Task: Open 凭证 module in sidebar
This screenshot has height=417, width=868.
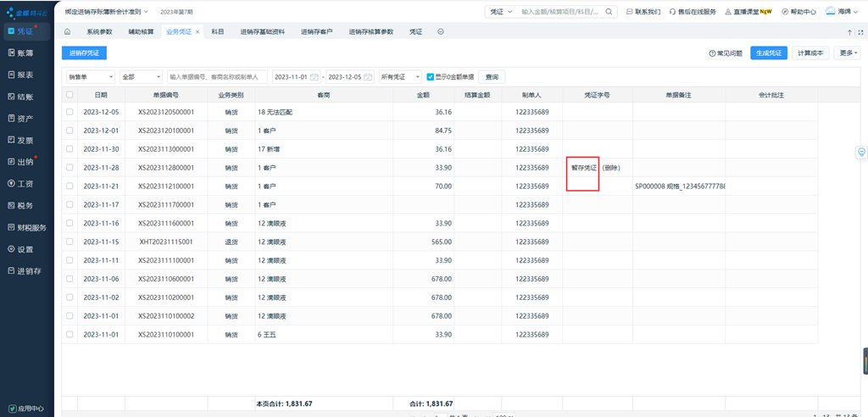Action: coord(25,31)
